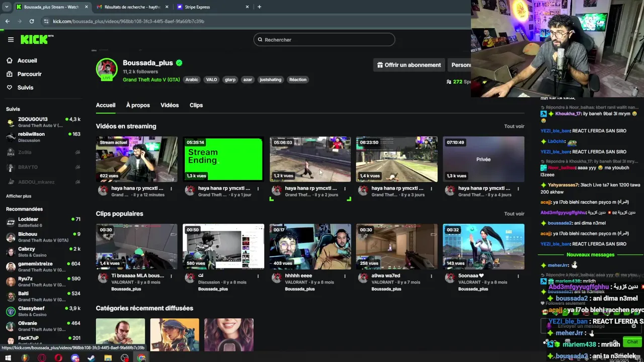Open options for a9wa wa7ed clip

pyautogui.click(x=431, y=276)
